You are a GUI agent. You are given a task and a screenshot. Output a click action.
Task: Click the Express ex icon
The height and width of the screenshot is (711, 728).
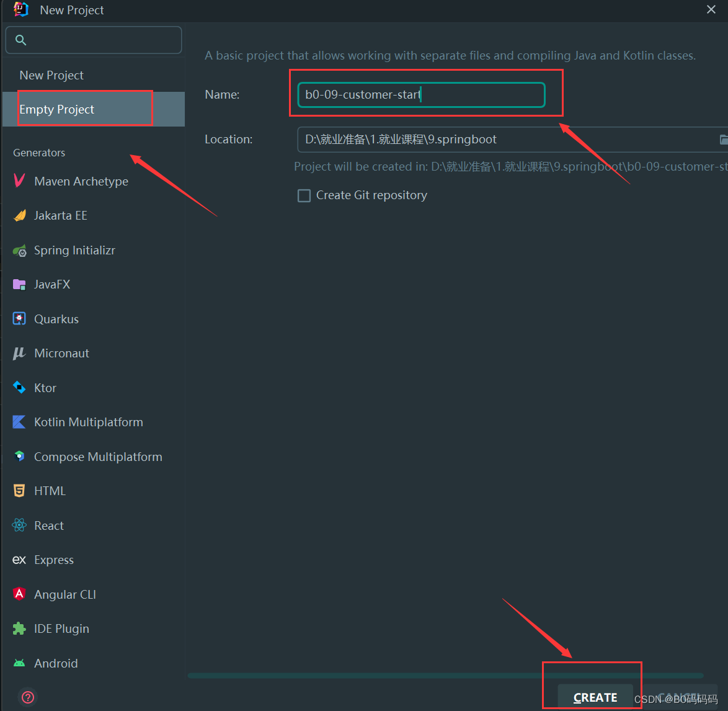tap(19, 560)
